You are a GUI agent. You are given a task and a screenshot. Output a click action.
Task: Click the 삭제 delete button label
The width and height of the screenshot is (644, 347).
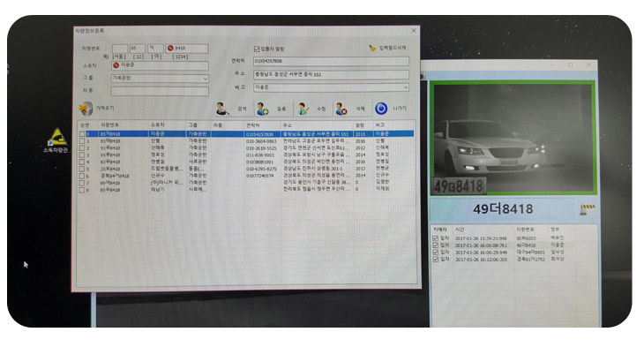point(360,109)
